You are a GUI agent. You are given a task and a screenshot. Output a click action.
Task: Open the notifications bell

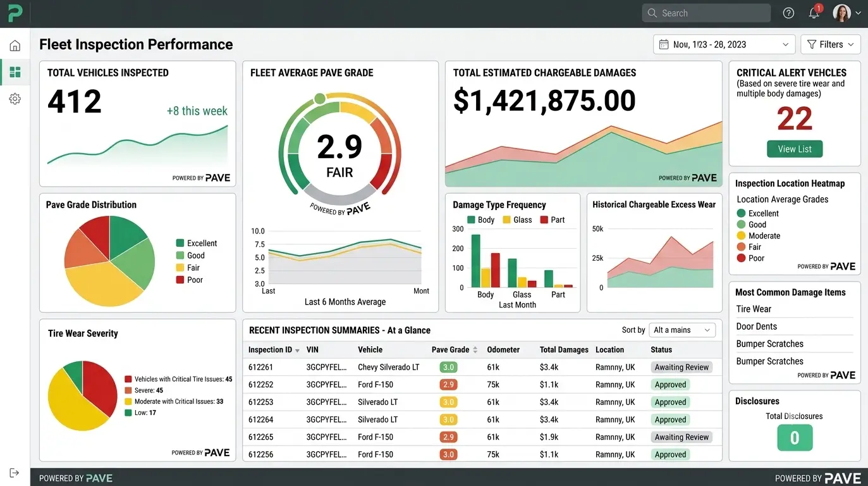tap(814, 13)
